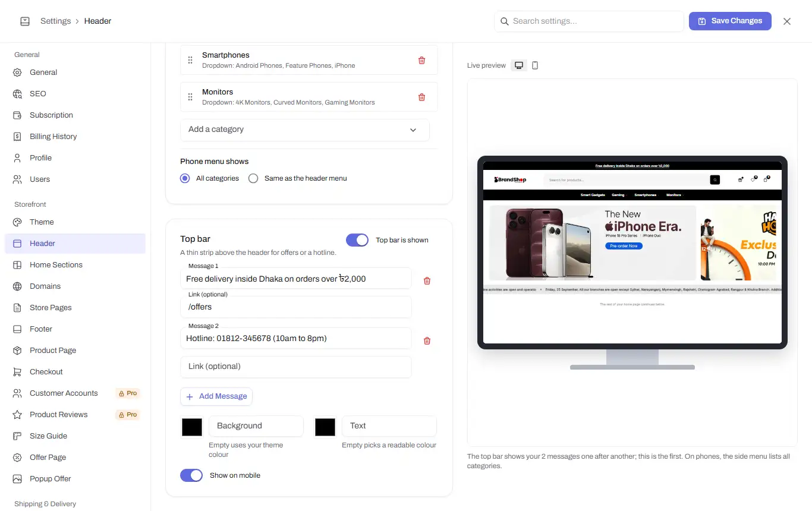Click the Domains globe icon
Viewport: 812px width, 511px height.
pos(18,286)
